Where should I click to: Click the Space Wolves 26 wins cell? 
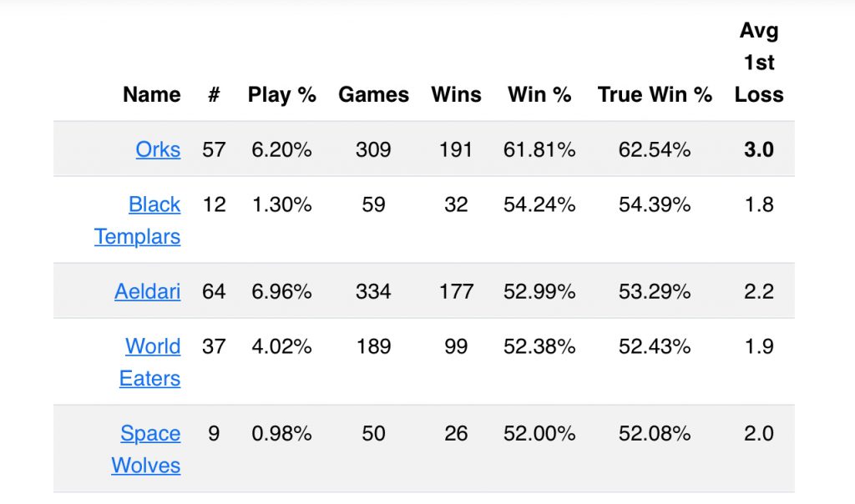(456, 435)
